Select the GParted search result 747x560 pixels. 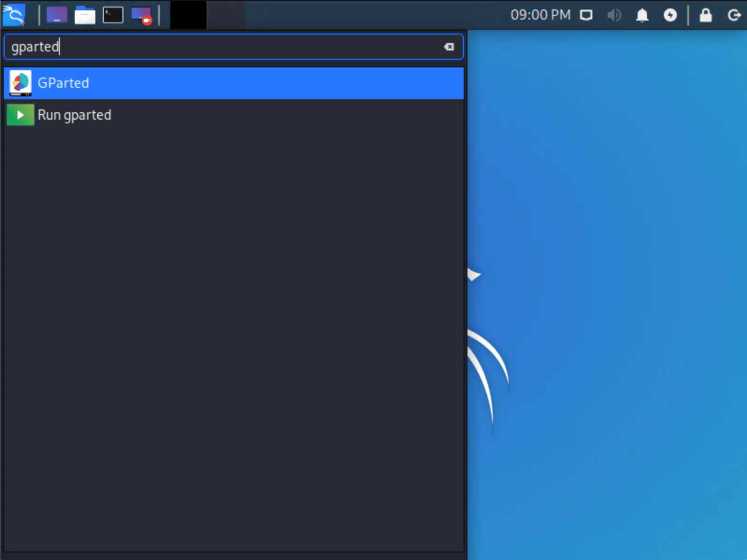[x=234, y=83]
